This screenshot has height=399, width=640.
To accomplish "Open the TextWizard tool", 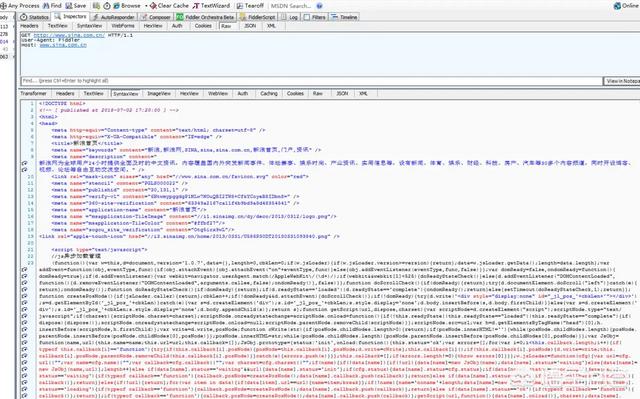I will (211, 6).
